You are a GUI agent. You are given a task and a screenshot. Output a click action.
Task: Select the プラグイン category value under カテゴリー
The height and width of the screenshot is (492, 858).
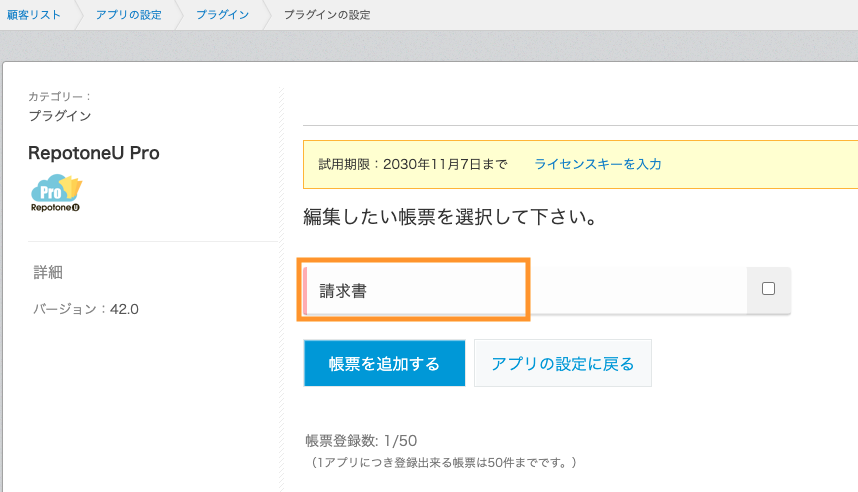click(60, 116)
